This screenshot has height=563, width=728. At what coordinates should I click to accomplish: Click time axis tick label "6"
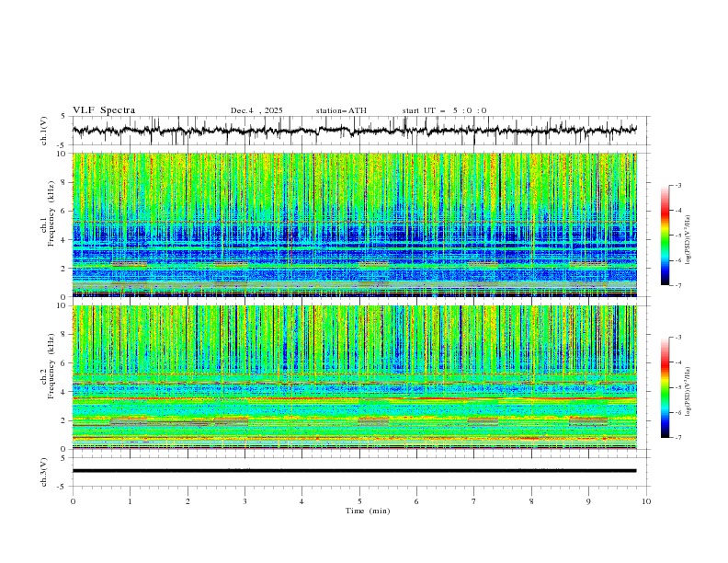click(x=416, y=501)
